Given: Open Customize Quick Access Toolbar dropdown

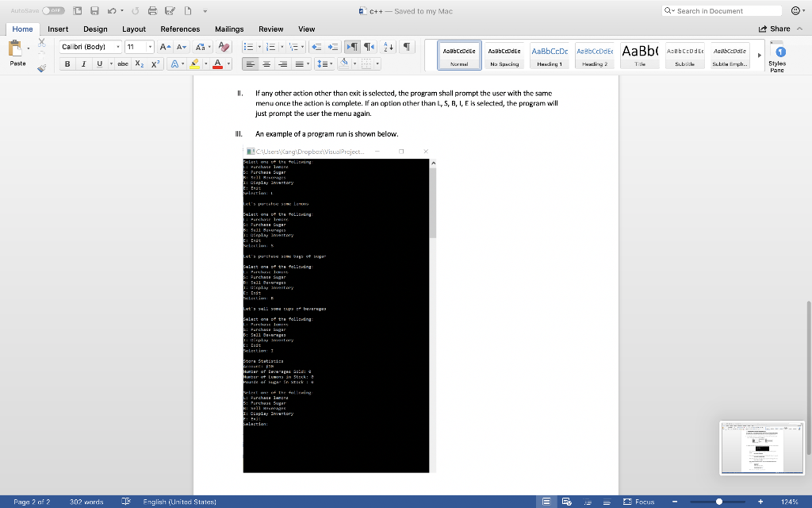Looking at the screenshot, I should [205, 11].
